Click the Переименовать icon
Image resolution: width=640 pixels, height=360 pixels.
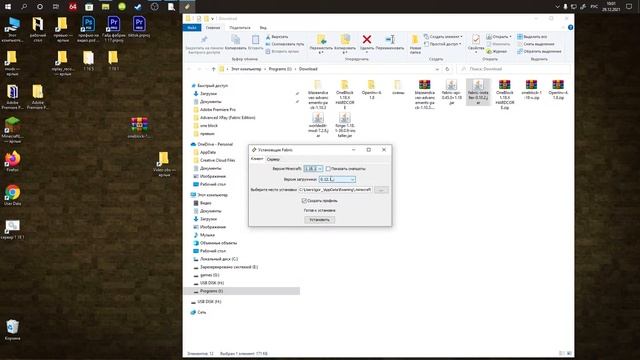tap(390, 40)
